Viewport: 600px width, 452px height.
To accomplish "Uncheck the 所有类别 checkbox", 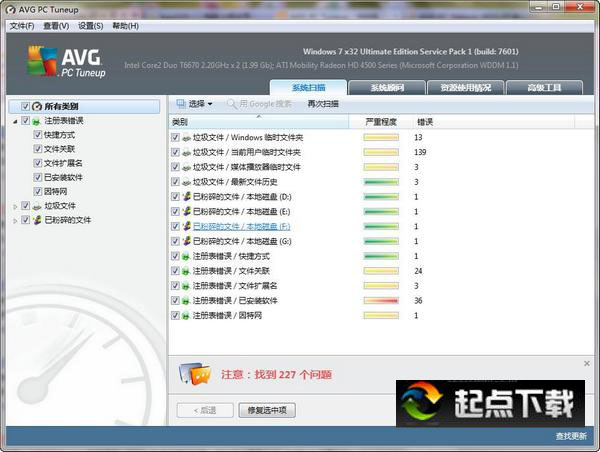I will click(x=25, y=106).
